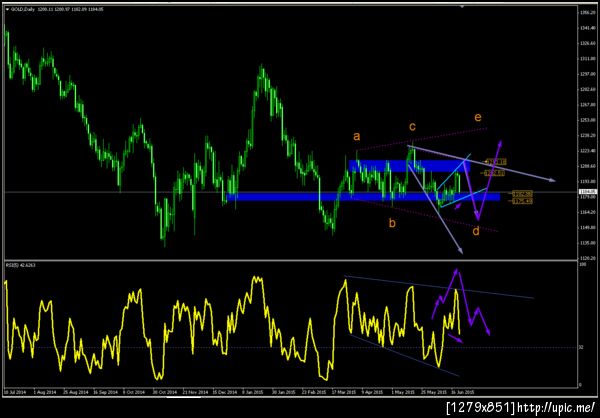The width and height of the screenshot is (600, 418).
Task: Click the 1164.20 price scale value
Action: [587, 212]
